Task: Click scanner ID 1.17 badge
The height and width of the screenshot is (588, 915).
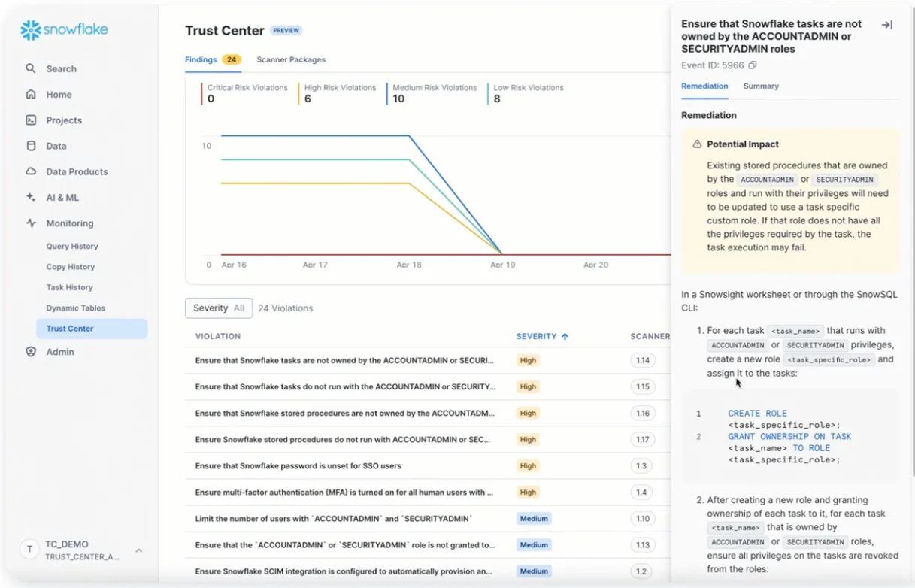Action: 643,439
